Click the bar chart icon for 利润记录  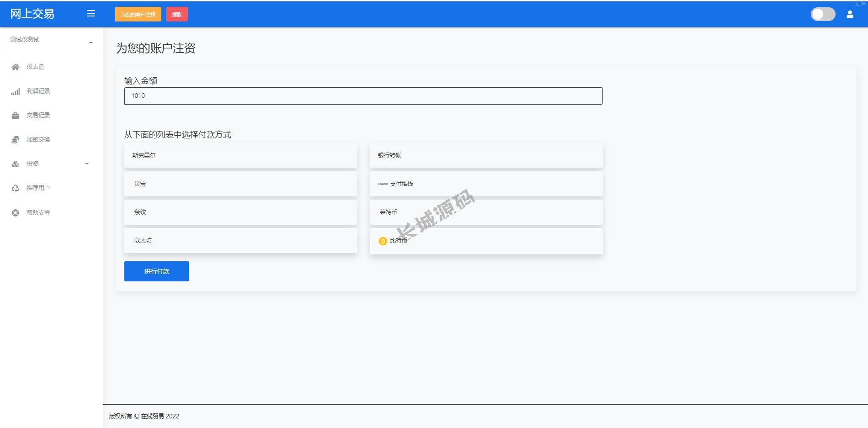(16, 91)
